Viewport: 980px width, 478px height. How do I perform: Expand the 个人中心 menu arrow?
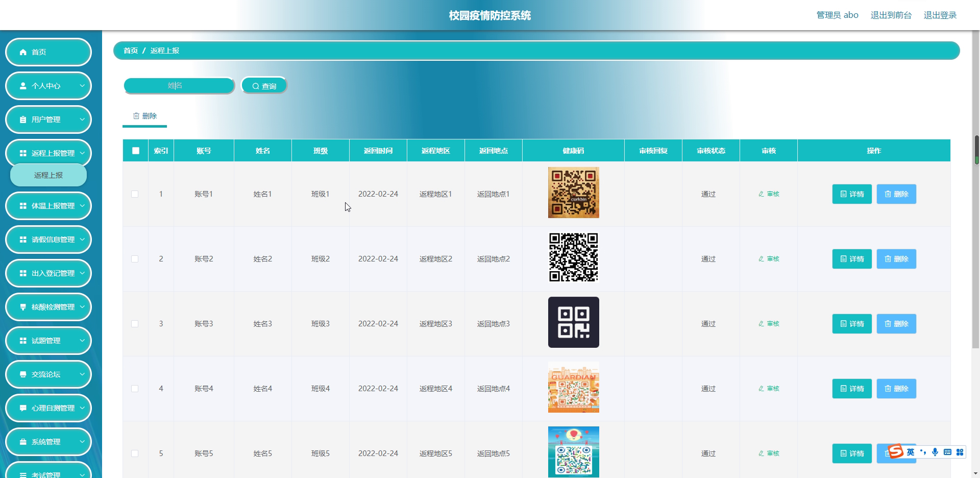click(82, 86)
